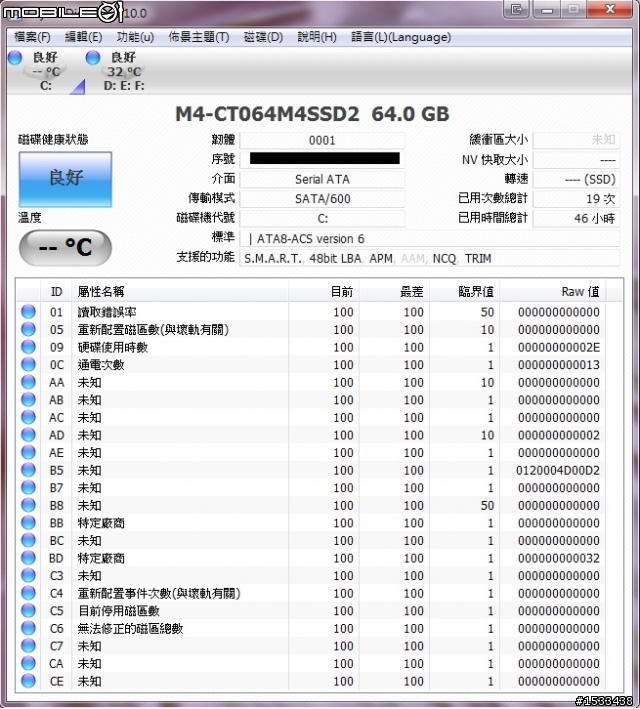Click status orb for attribute AE
The height and width of the screenshot is (709, 640).
(28, 453)
